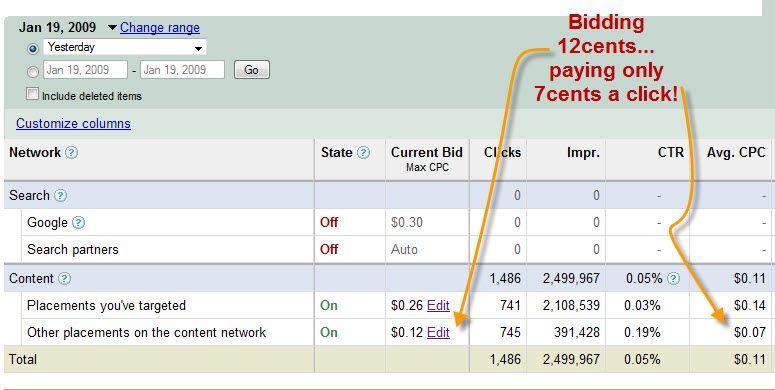Open the Yesterday date preset dropdown
This screenshot has width=775, height=390.
tap(125, 47)
